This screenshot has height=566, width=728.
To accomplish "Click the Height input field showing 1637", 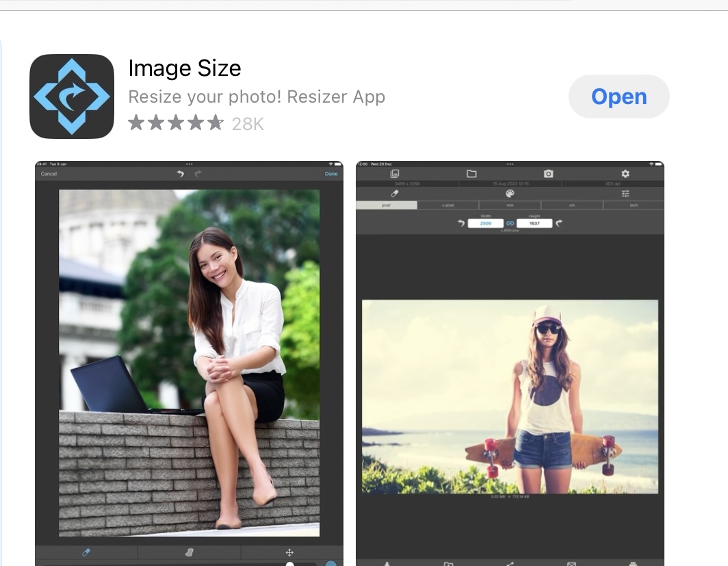I will point(534,223).
